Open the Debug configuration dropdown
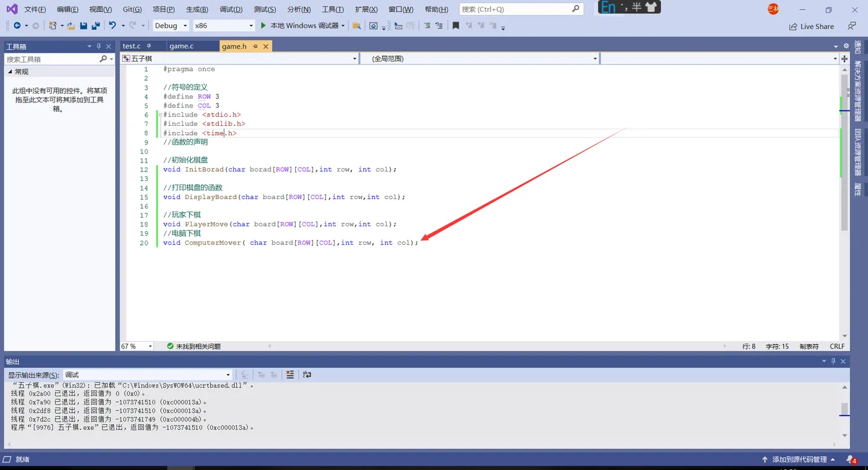Viewport: 868px width, 470px height. tap(170, 25)
